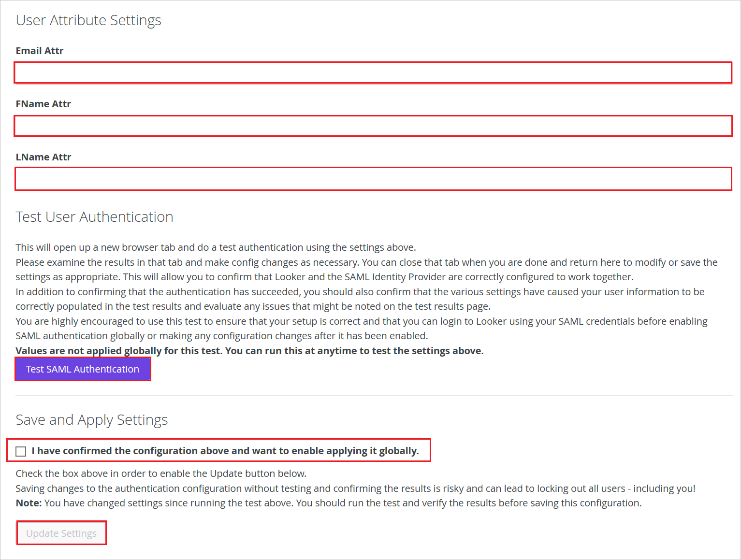This screenshot has height=560, width=741.
Task: Click the Email Attr label
Action: 39,50
